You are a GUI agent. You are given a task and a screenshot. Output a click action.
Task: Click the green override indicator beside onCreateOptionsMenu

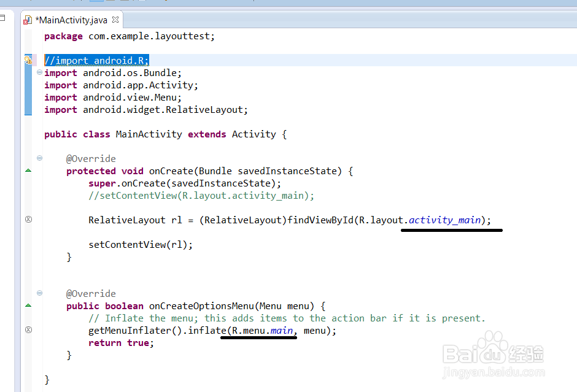(x=28, y=306)
